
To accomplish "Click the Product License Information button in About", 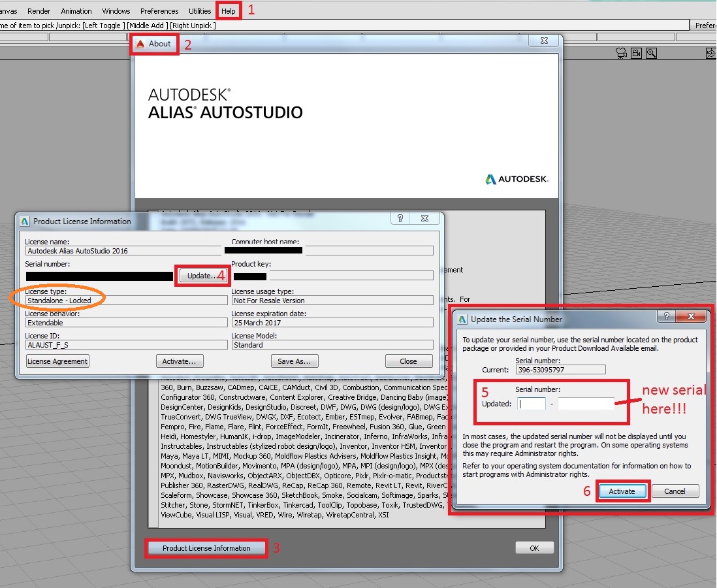I will [206, 547].
